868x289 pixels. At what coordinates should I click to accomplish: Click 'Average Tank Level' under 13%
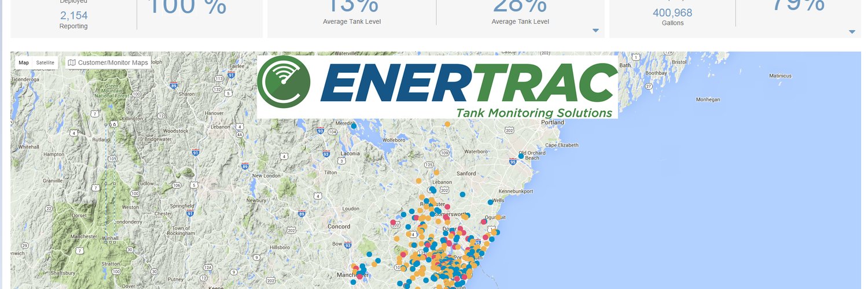352,21
